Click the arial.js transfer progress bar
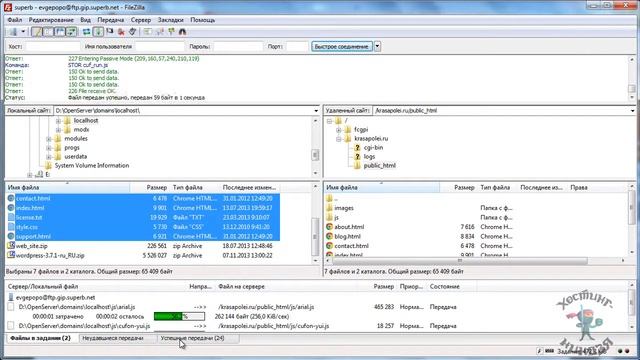 pos(179,316)
